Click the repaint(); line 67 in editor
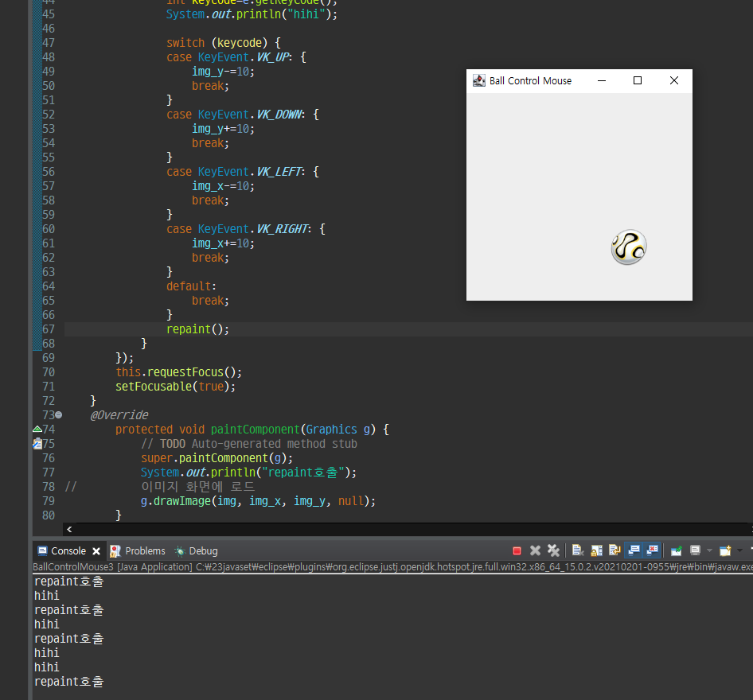Viewport: 753px width, 700px height. pyautogui.click(x=198, y=329)
